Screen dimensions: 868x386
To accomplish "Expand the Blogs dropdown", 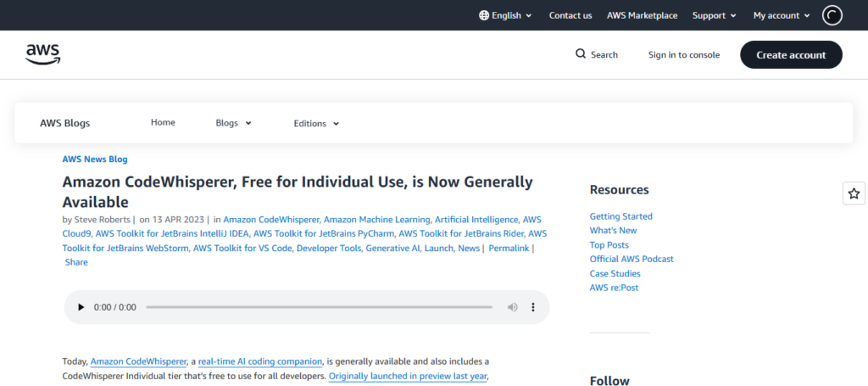I will pos(233,123).
